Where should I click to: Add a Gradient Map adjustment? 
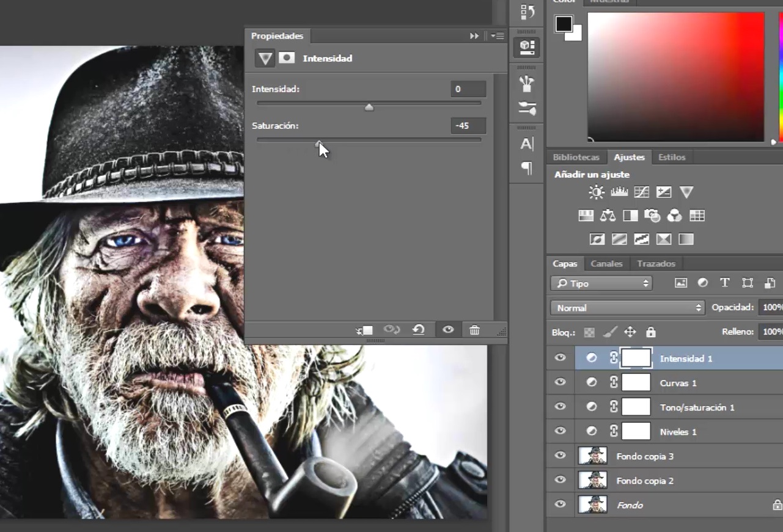(x=686, y=239)
